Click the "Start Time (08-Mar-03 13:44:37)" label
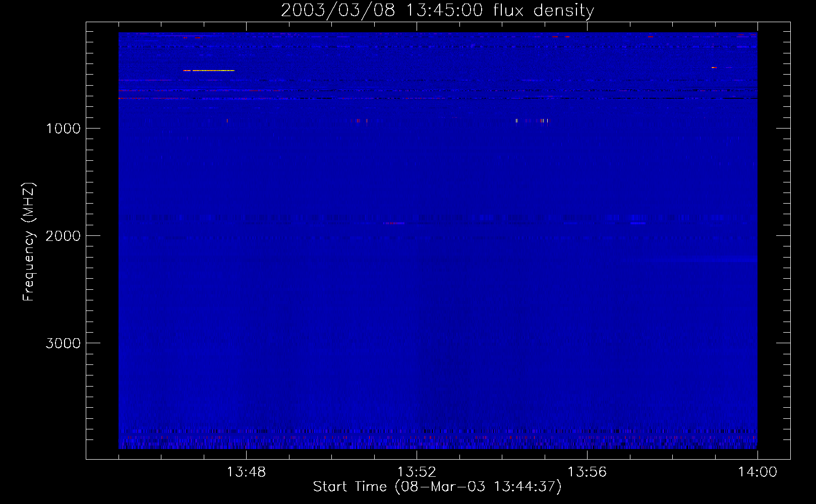 [x=437, y=487]
